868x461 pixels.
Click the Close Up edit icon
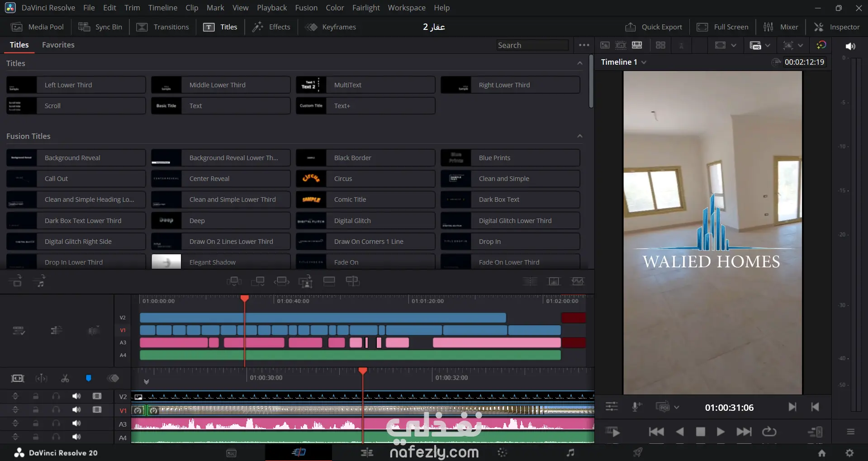pyautogui.click(x=305, y=281)
